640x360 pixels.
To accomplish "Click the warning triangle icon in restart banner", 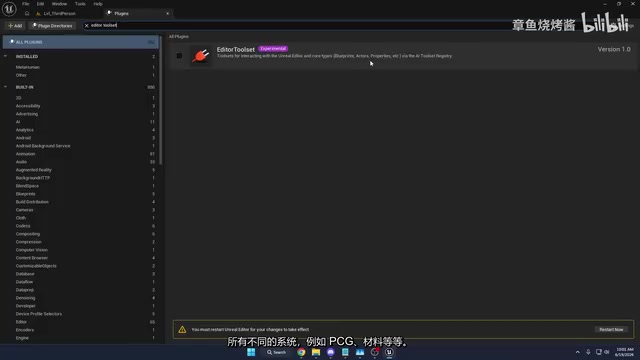I will (x=182, y=329).
